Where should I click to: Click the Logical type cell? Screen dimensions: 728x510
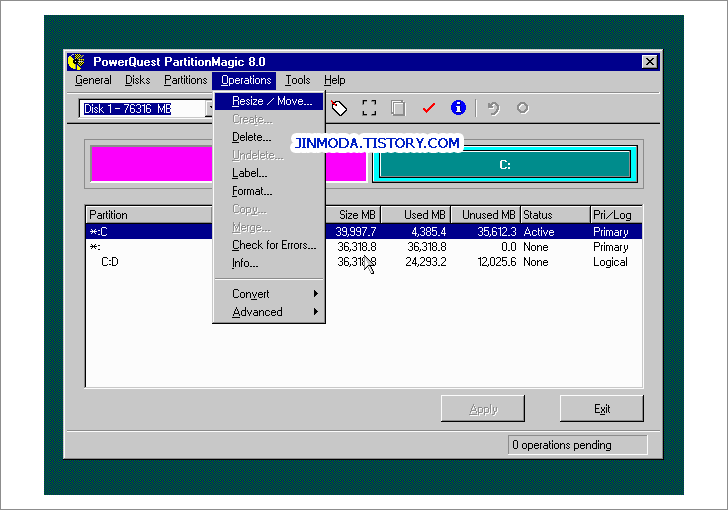tap(610, 262)
